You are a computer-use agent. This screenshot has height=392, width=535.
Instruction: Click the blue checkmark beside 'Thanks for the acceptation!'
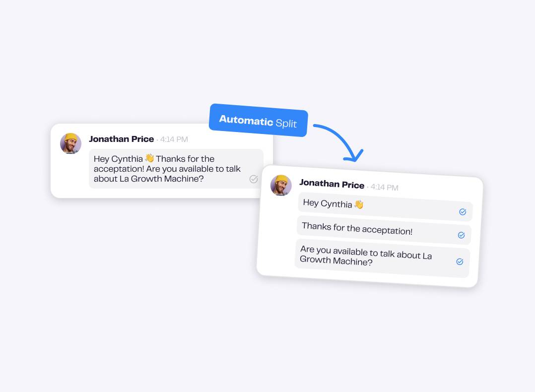point(462,235)
